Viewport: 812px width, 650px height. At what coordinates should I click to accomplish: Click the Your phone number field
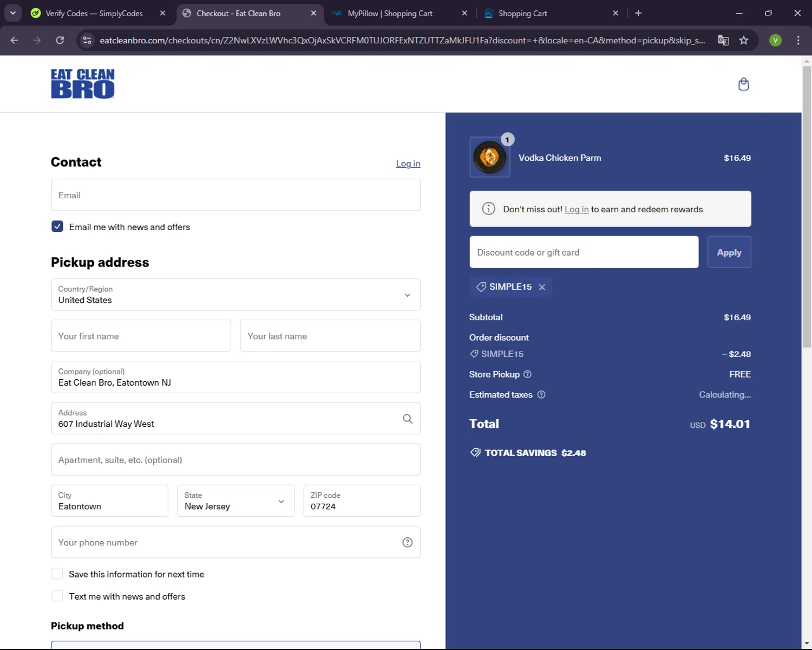tap(235, 542)
